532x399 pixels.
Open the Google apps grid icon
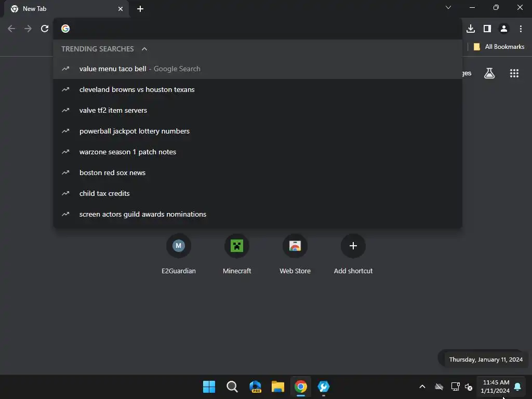pyautogui.click(x=514, y=73)
